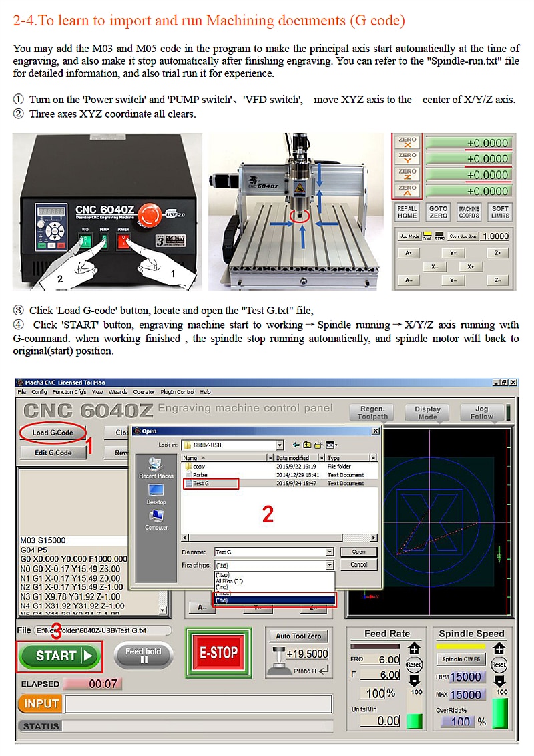Raise spindle speed with up arrow
534x756 pixels.
(x=499, y=648)
